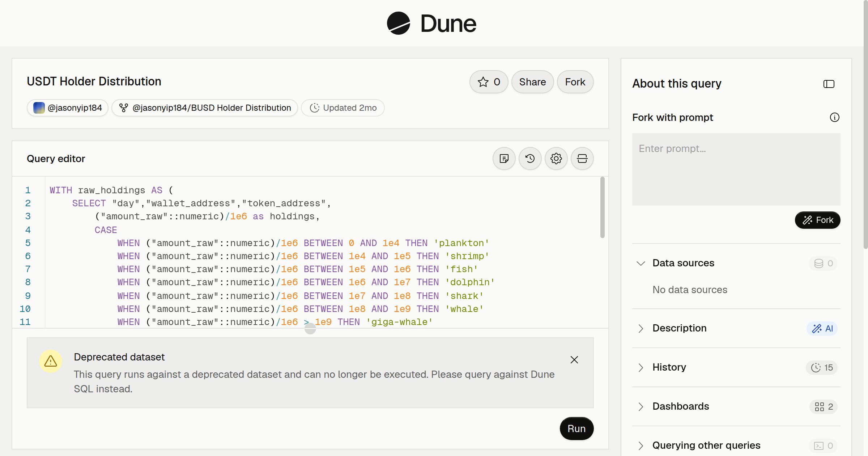Expand the Description section

pos(641,328)
